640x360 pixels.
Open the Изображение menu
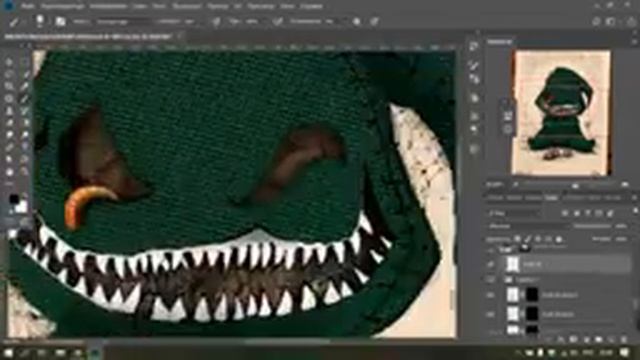pyautogui.click(x=108, y=6)
